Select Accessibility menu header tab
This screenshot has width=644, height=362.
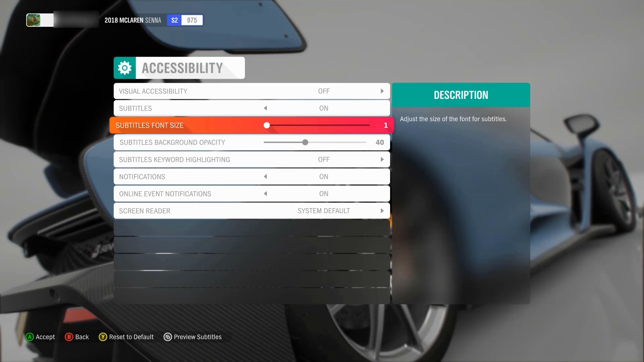coord(179,68)
